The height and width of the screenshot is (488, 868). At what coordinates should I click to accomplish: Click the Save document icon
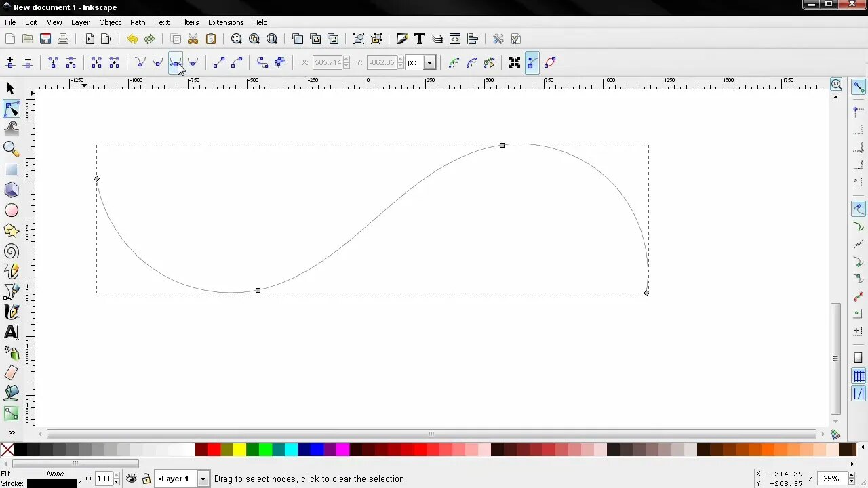click(x=45, y=39)
